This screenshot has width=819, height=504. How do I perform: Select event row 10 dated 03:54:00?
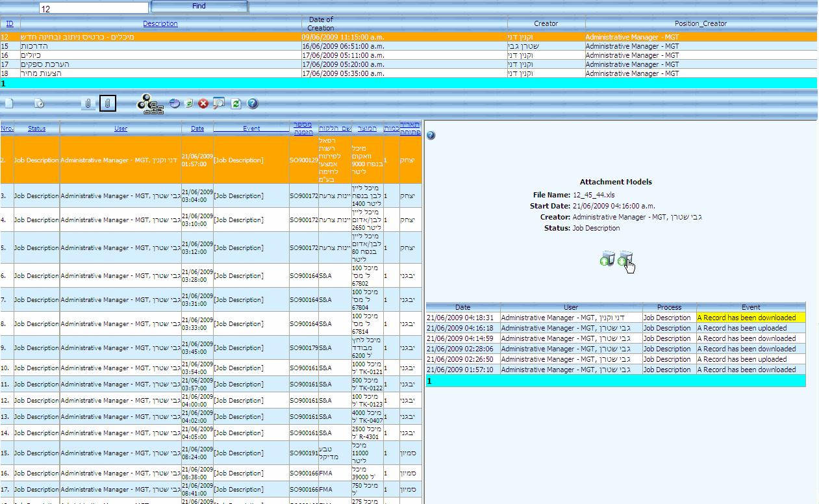pos(211,368)
